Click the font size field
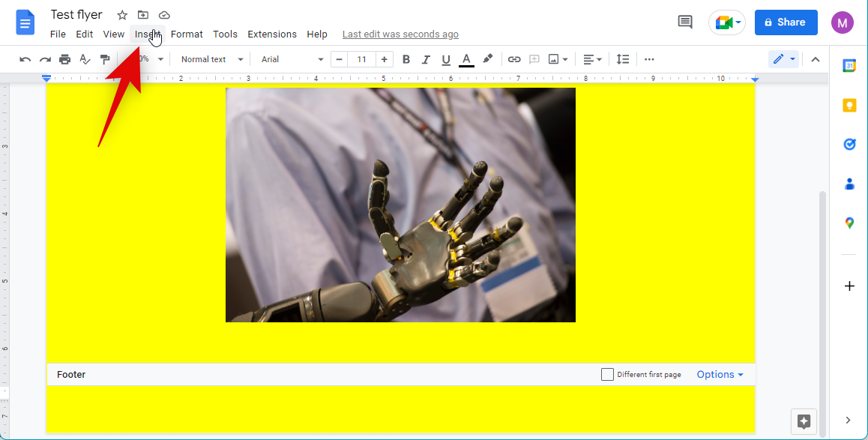This screenshot has height=440, width=868. pos(361,59)
